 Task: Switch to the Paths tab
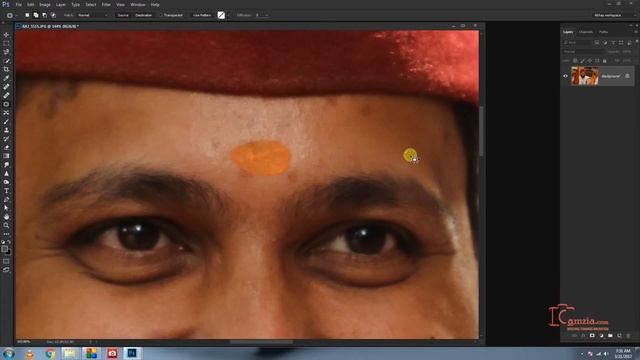(603, 32)
